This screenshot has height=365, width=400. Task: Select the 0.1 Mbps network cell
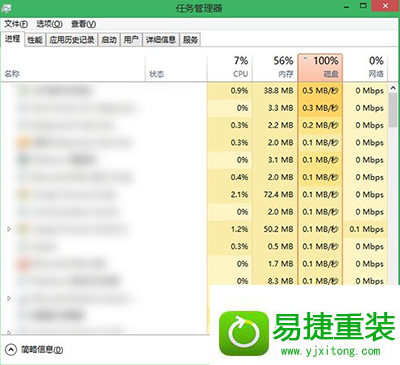tap(365, 229)
